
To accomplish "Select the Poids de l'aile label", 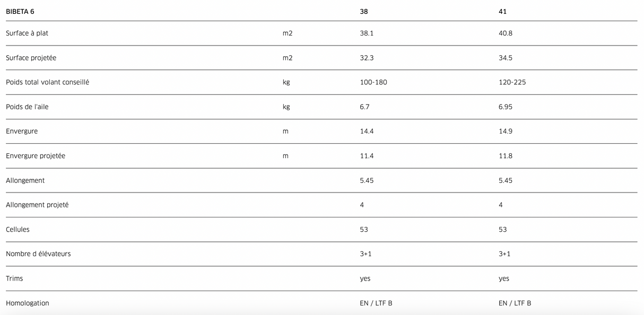I will pos(27,107).
